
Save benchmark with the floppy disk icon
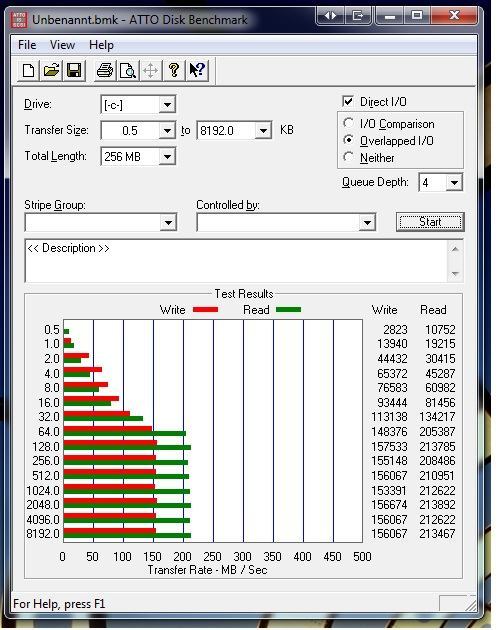[x=74, y=71]
